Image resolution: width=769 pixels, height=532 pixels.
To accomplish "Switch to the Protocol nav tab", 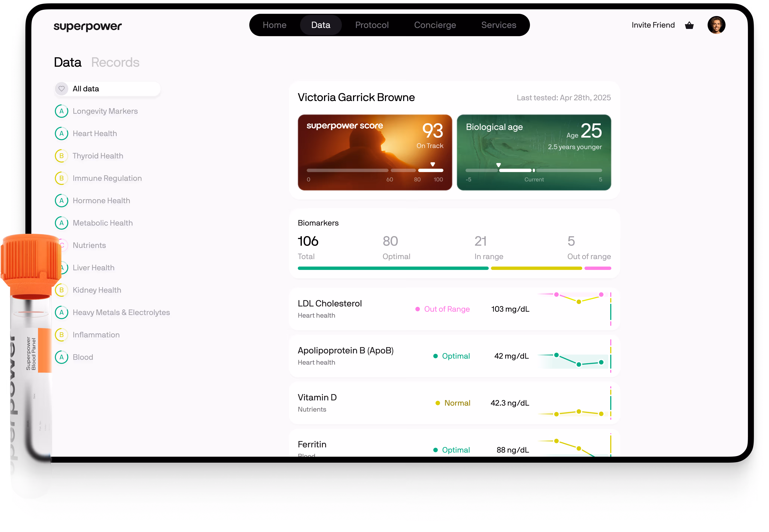I will click(372, 25).
